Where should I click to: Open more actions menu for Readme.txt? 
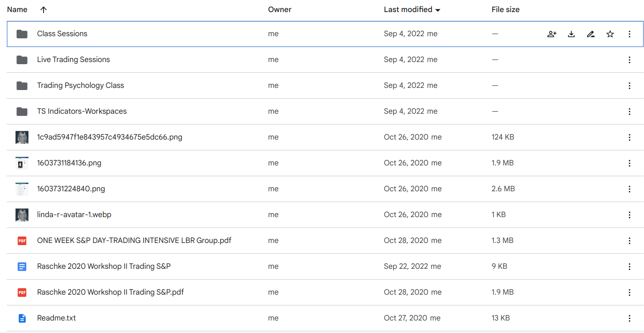[629, 318]
